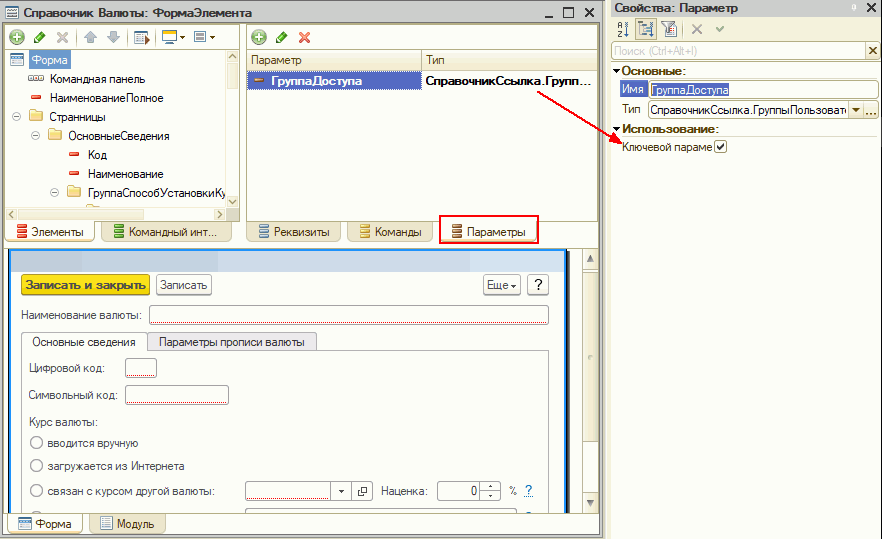Switch to the Параметры tab

point(489,232)
